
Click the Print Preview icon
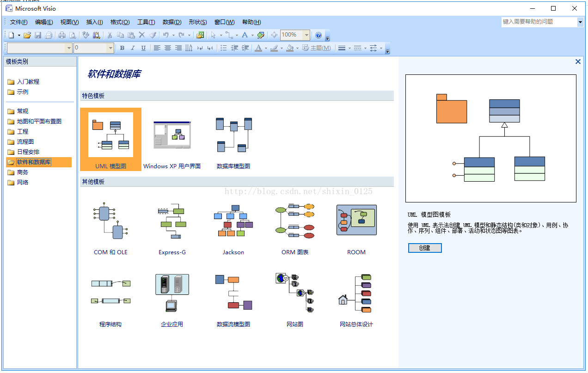tap(73, 35)
